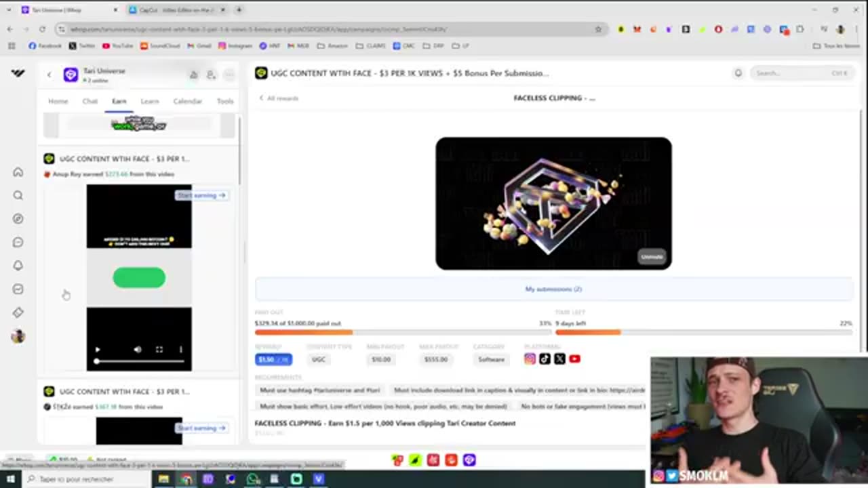Click Start earning on the lower video card
This screenshot has width=868, height=488.
(x=202, y=428)
